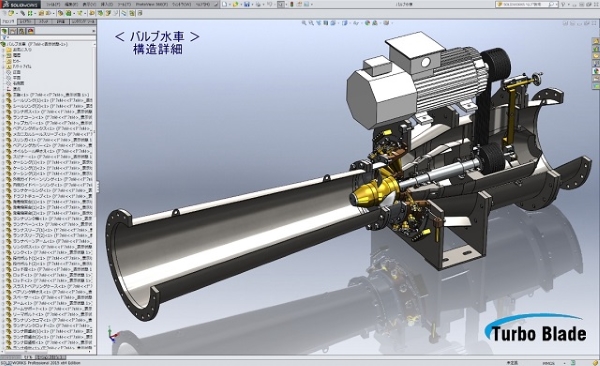Image resolution: width=600 pixels, height=366 pixels.
Task: Click the New document icon in title bar
Action: click(225, 4)
